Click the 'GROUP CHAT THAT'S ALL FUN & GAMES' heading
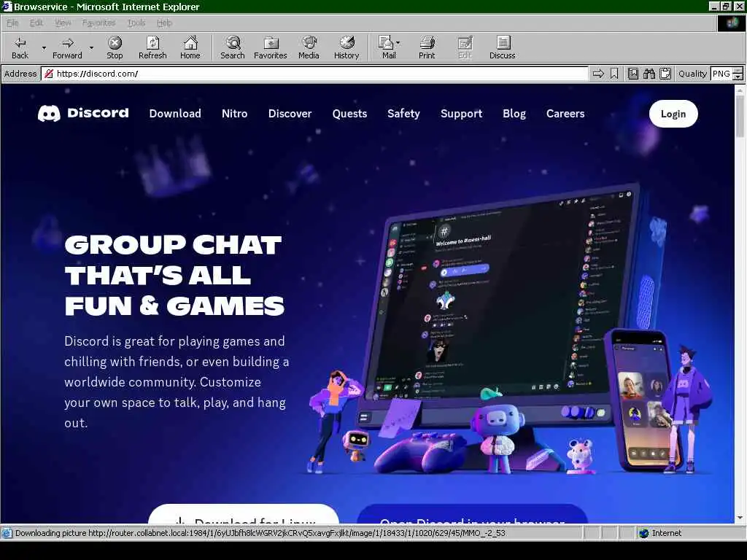The image size is (747, 560). (x=174, y=275)
